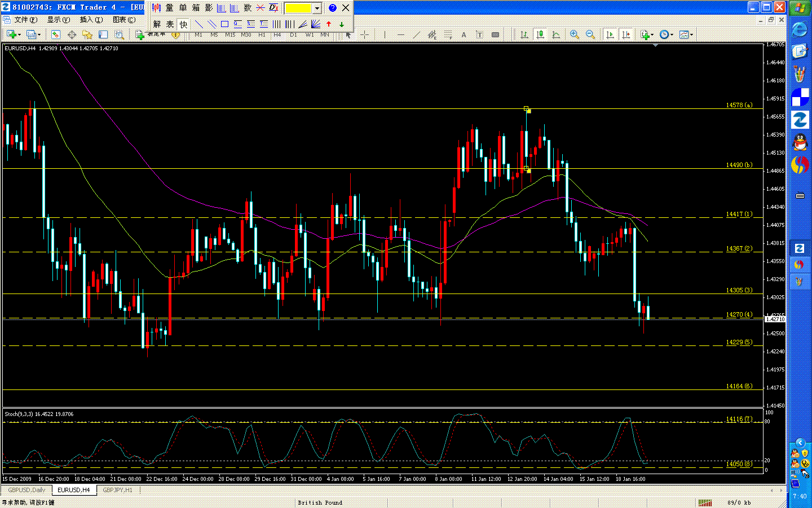Screen dimensions: 812x508
Task: Select the Text tool marked A
Action: click(464, 35)
